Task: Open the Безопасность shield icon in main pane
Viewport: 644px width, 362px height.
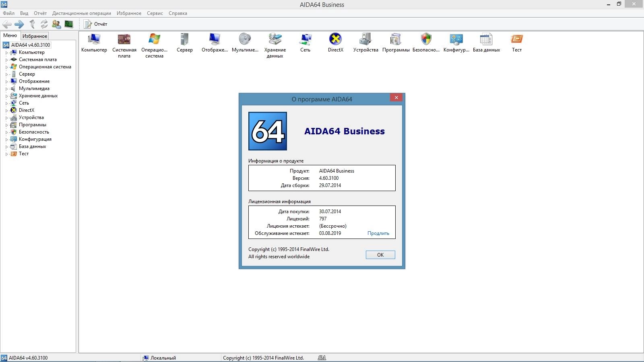Action: 426,39
